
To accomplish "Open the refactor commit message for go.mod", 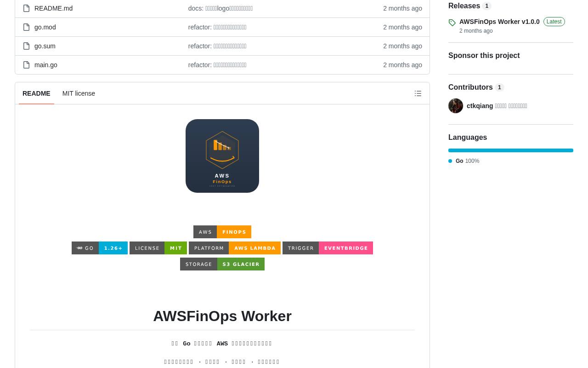I will click(x=217, y=27).
